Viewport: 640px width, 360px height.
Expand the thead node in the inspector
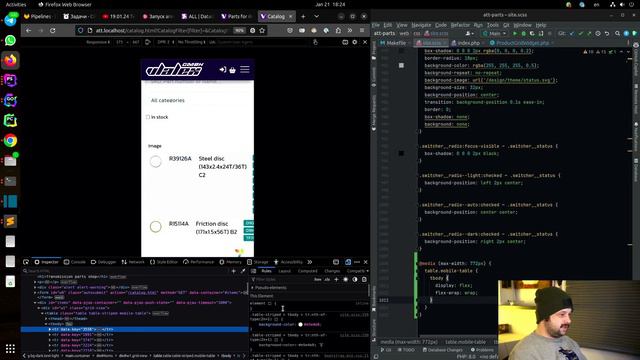click(x=46, y=319)
